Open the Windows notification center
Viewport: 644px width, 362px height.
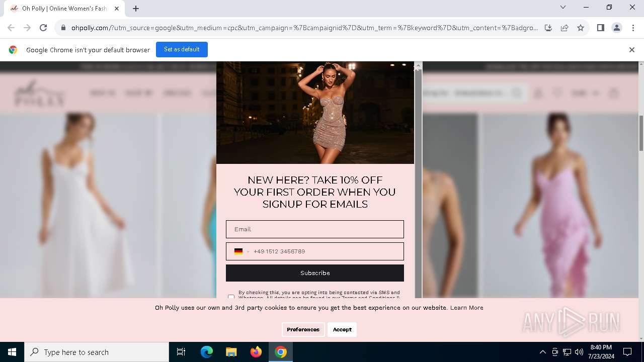tap(627, 352)
